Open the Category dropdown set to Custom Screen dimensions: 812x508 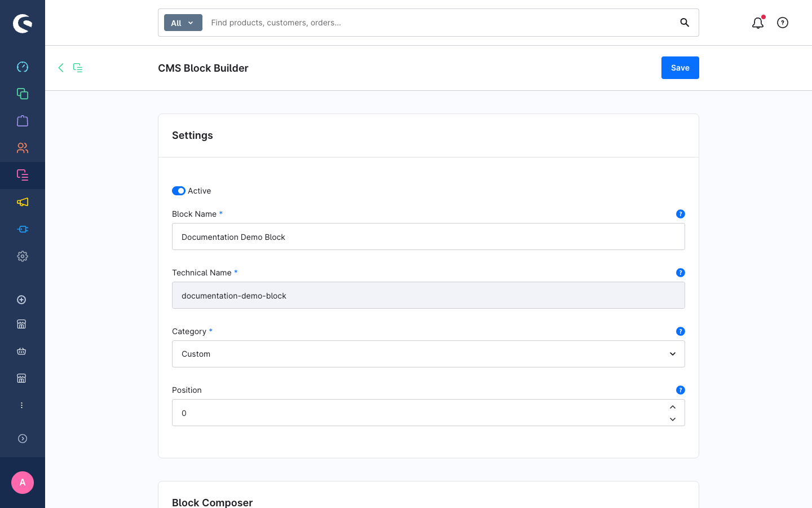(x=429, y=354)
